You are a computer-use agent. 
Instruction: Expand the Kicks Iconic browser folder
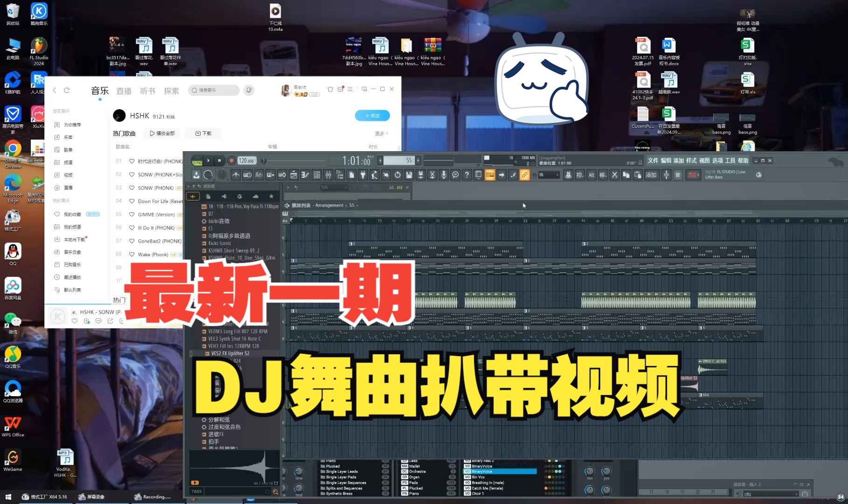tap(217, 243)
